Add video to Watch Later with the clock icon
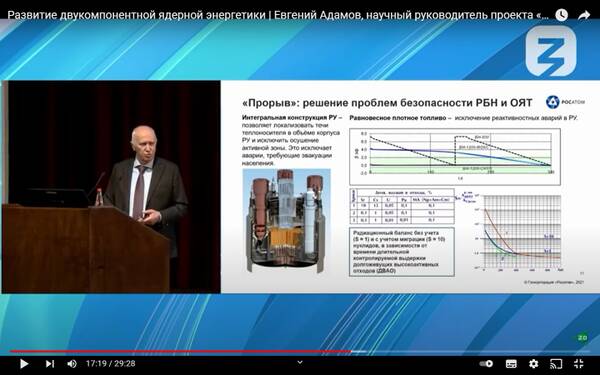Viewport: 600px width, 375px height. pyautogui.click(x=561, y=15)
